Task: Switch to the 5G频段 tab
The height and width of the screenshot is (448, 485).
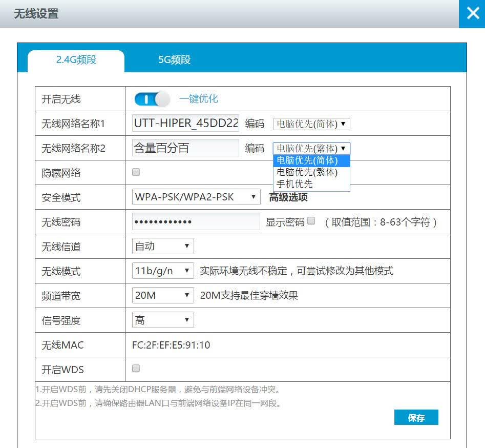Action: tap(175, 60)
